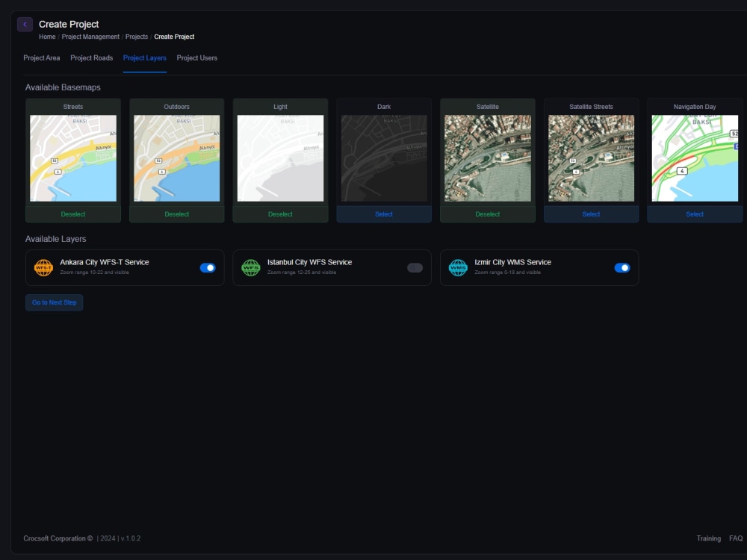747x560 pixels.
Task: Click the orange WFS-T globe icon
Action: point(43,267)
